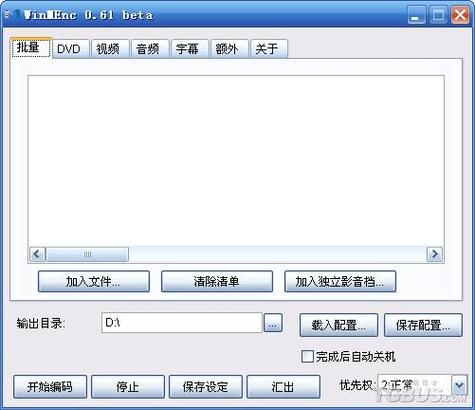
Task: Click the 保存配置... button
Action: point(423,325)
